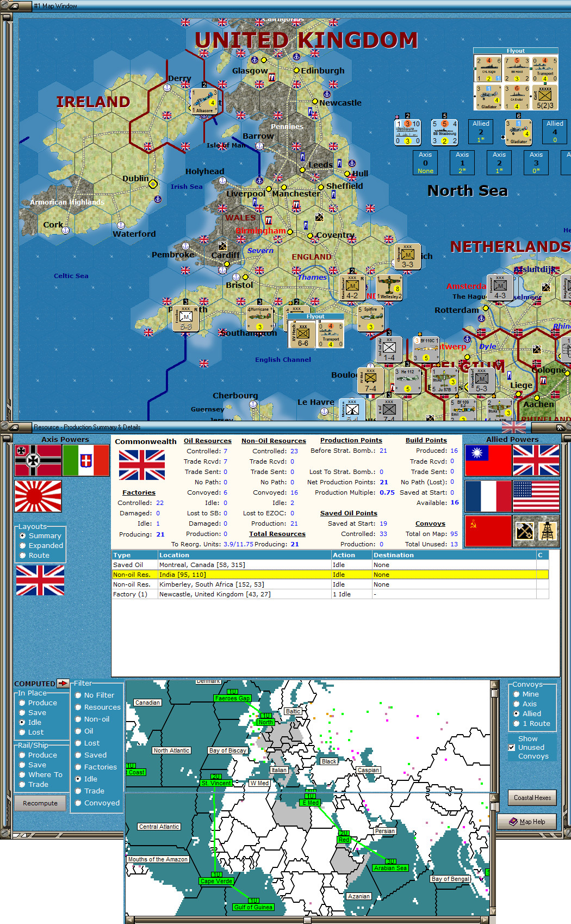Click the Cape Verde convoy label
This screenshot has height=924, width=571.
(x=216, y=881)
